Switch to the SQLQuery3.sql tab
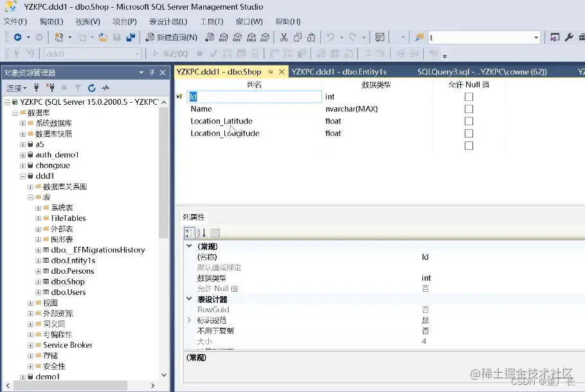 click(x=482, y=71)
